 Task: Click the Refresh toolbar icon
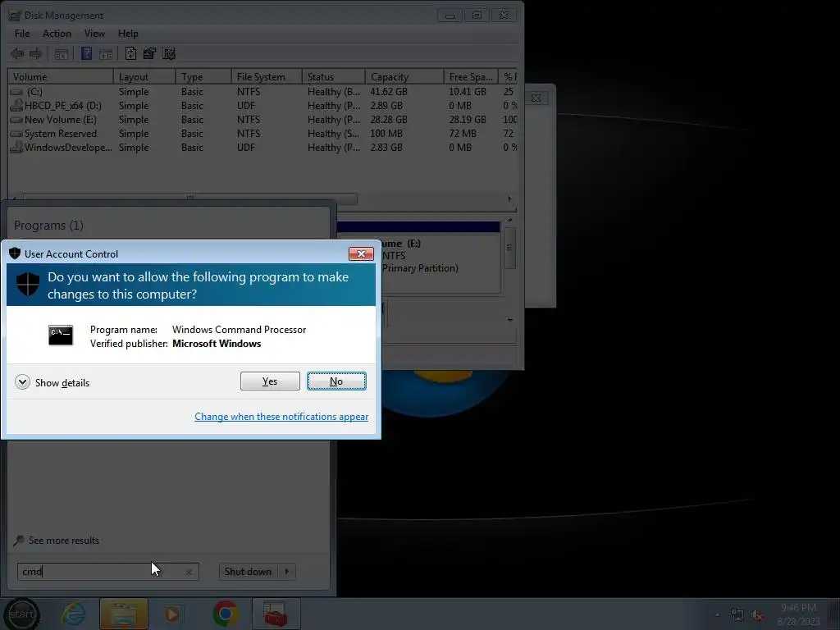tap(130, 53)
